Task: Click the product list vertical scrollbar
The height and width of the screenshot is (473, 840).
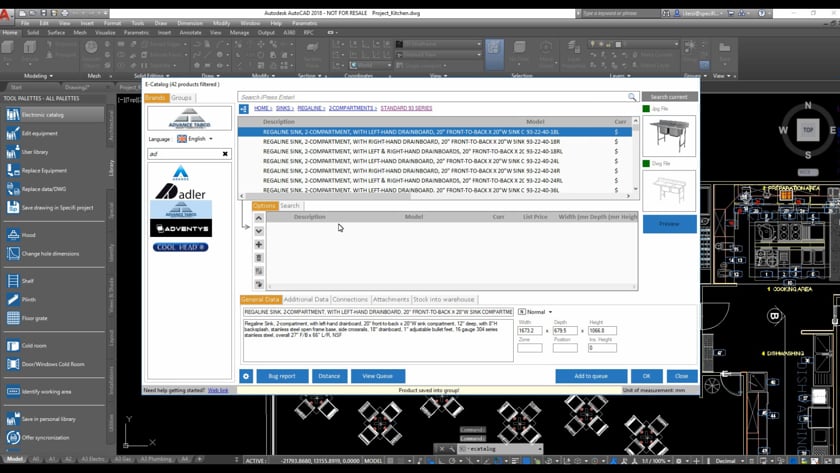Action: [636, 155]
